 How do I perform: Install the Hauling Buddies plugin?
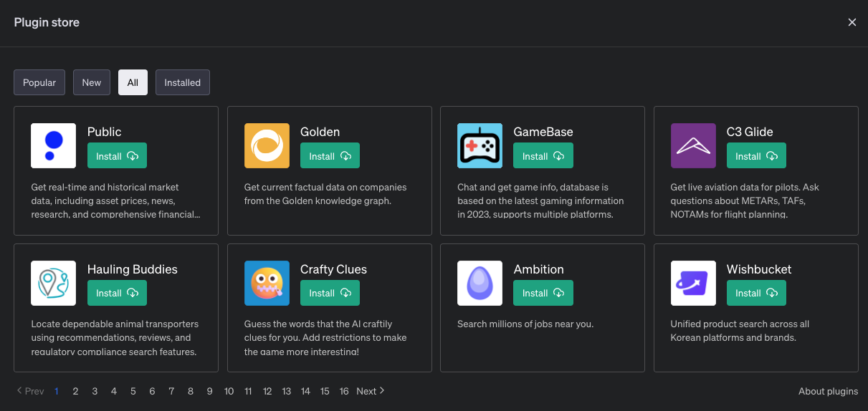pos(117,293)
